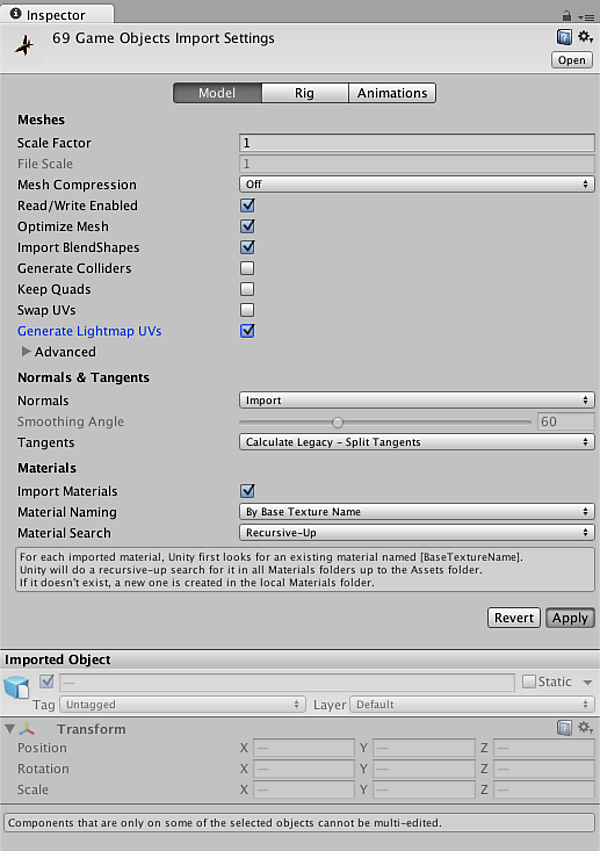Select the Inspector panel tab

(x=57, y=14)
